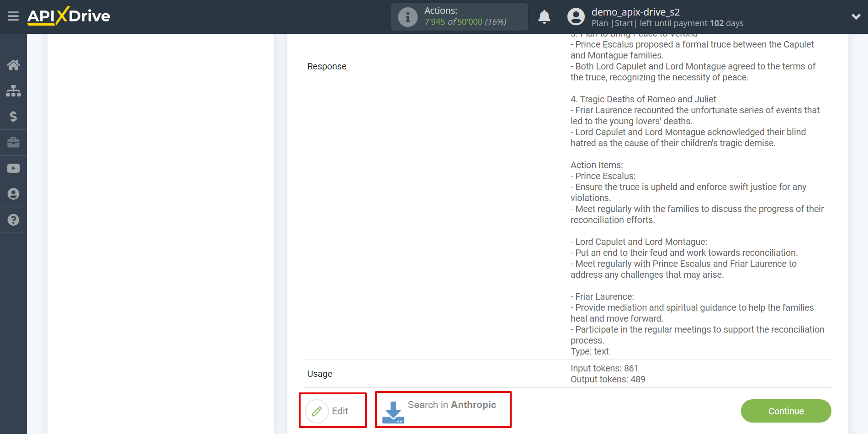
Task: Expand the account dropdown chevron
Action: coord(856,17)
